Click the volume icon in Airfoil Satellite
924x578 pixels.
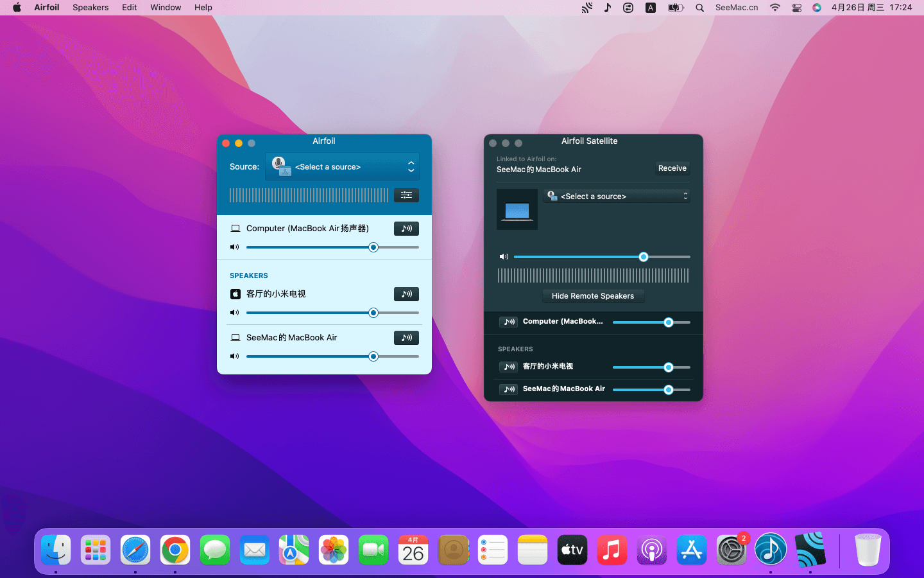tap(504, 257)
